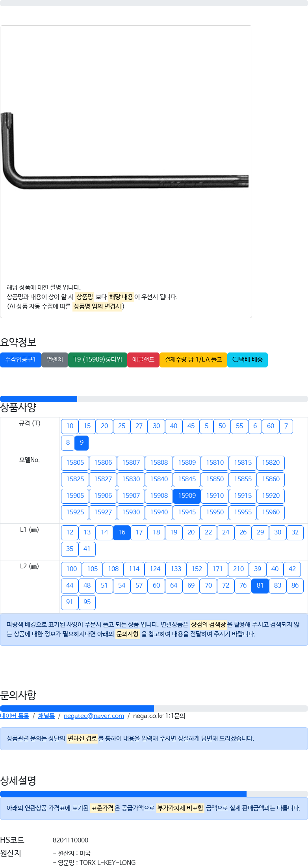Select the 수작업공구1 category tag
This screenshot has height=868, width=308.
tap(20, 360)
